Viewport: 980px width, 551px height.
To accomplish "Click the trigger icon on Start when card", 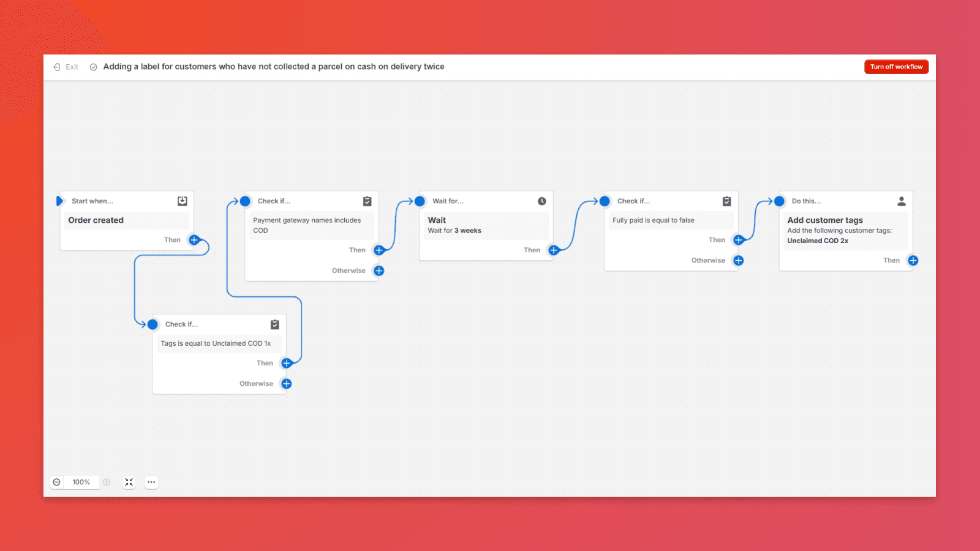I will tap(182, 201).
